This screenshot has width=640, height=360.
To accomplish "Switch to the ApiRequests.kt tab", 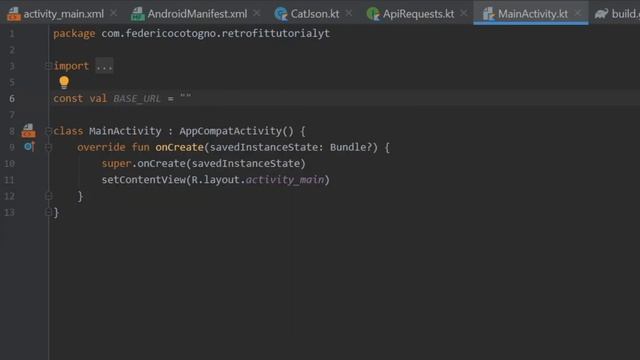I will point(418,14).
